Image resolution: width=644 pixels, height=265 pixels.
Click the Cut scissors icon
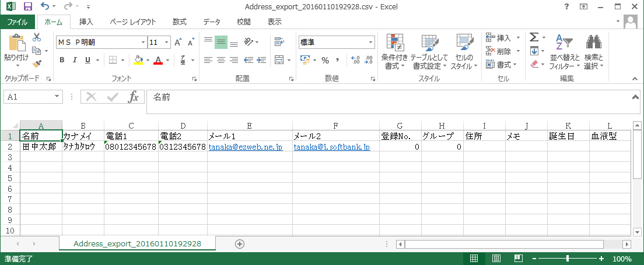click(x=37, y=37)
